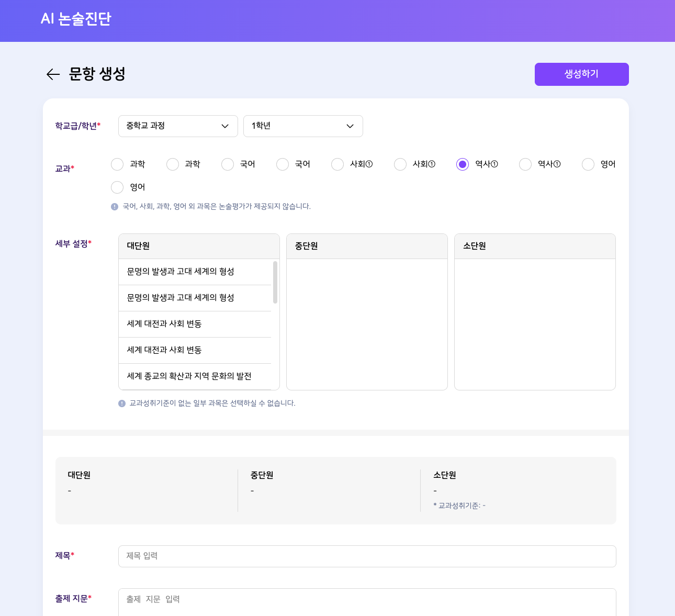Click the info icon beside the 교과성취기준 notice
Screen dimensions: 675x616
click(x=122, y=404)
